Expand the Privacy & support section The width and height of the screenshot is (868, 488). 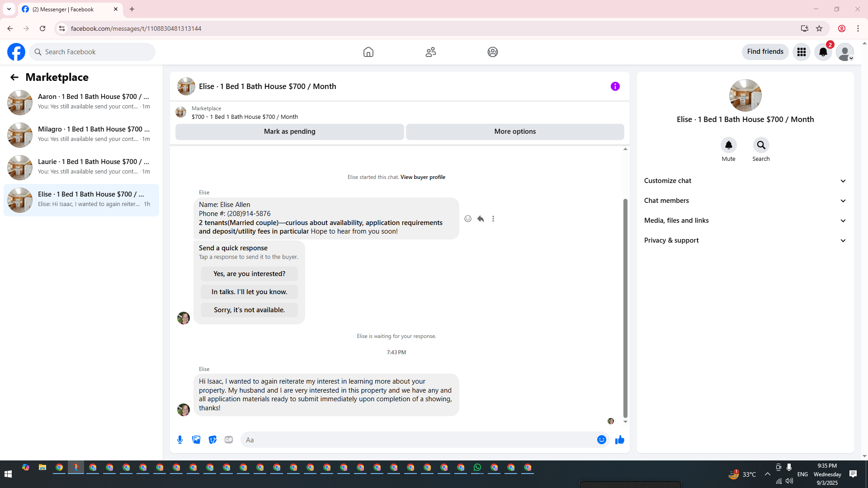745,240
